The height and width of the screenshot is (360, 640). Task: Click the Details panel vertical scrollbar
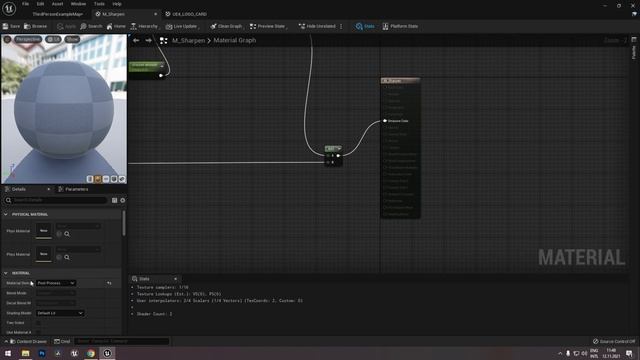[124, 223]
